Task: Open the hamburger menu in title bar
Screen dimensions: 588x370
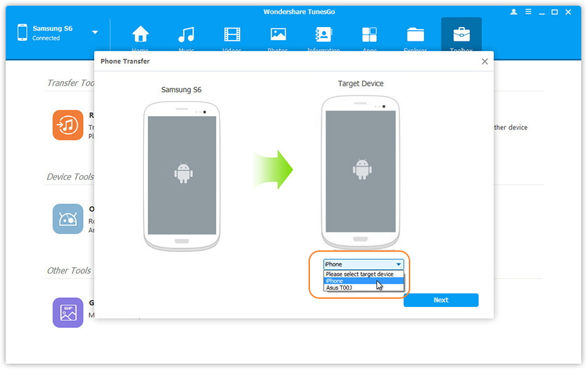Action: coord(527,12)
